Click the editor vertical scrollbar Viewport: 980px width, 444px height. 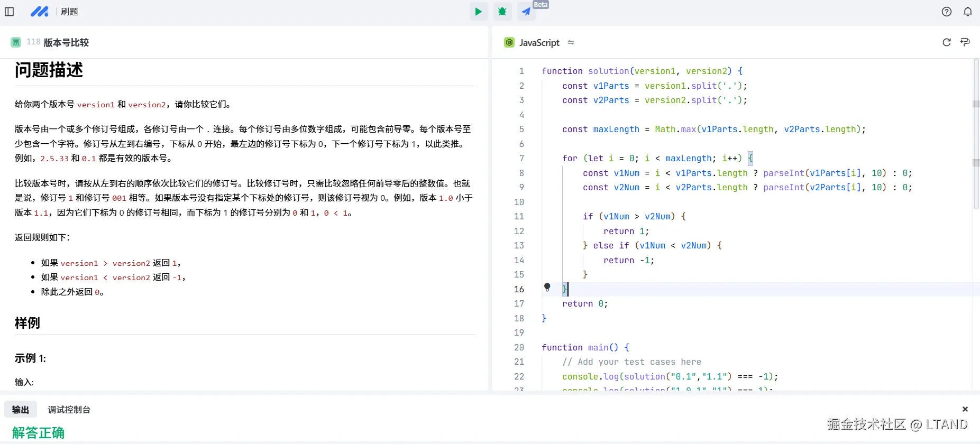point(976,135)
